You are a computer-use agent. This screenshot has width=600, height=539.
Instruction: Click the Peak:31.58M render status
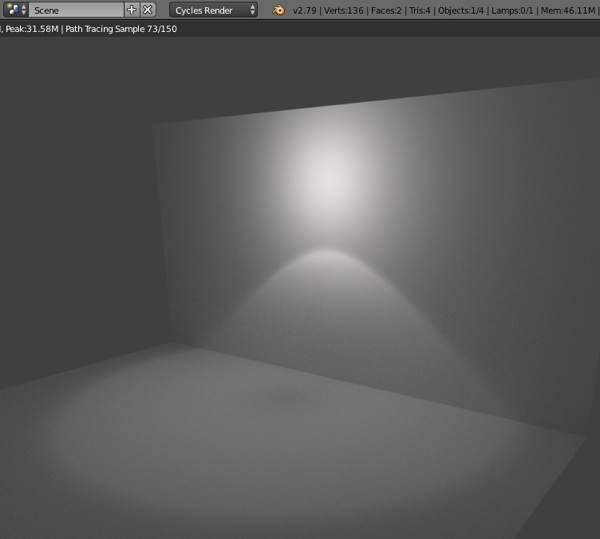[31, 29]
